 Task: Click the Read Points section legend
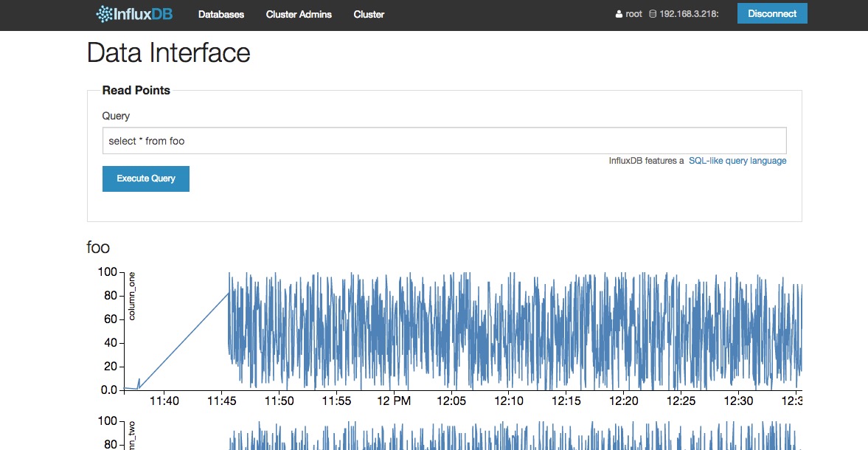(x=136, y=91)
